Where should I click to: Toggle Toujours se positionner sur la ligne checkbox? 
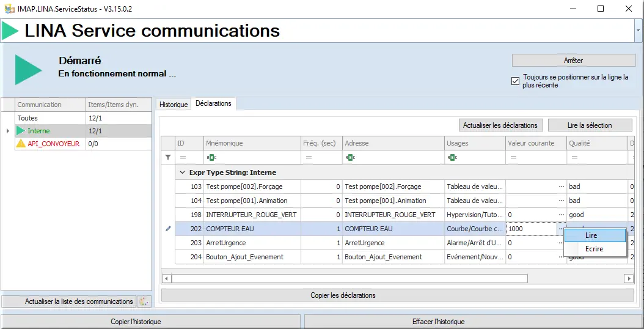click(x=515, y=81)
